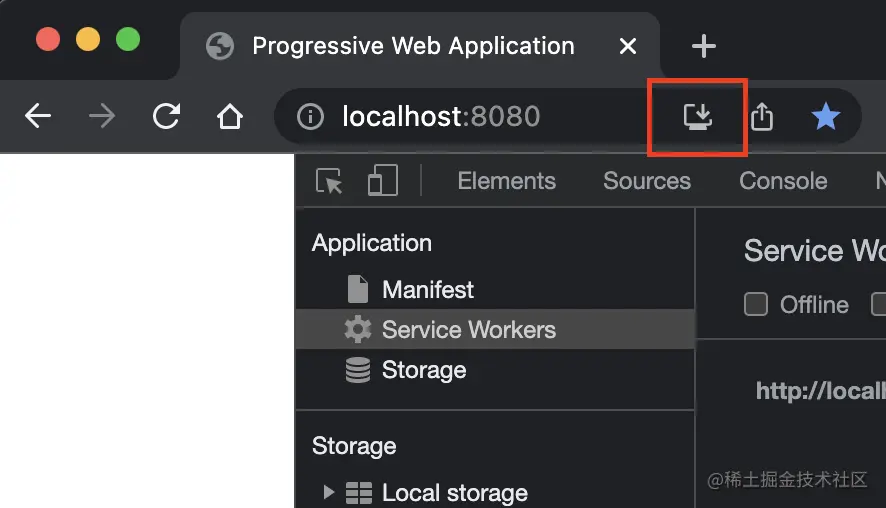
Task: Expand the Local storage tree item
Action: (328, 492)
